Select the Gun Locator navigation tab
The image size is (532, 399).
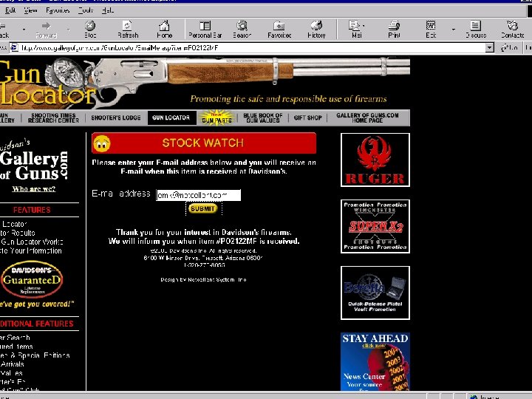tap(171, 117)
